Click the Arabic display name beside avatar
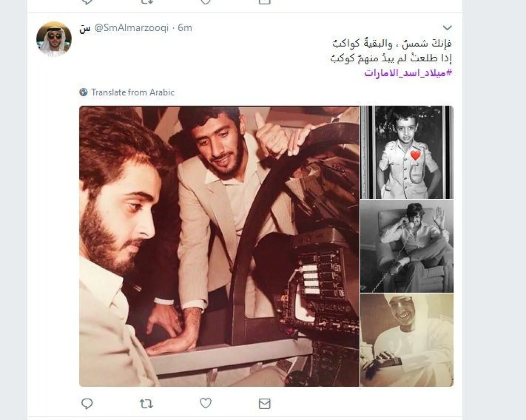 pos(85,28)
